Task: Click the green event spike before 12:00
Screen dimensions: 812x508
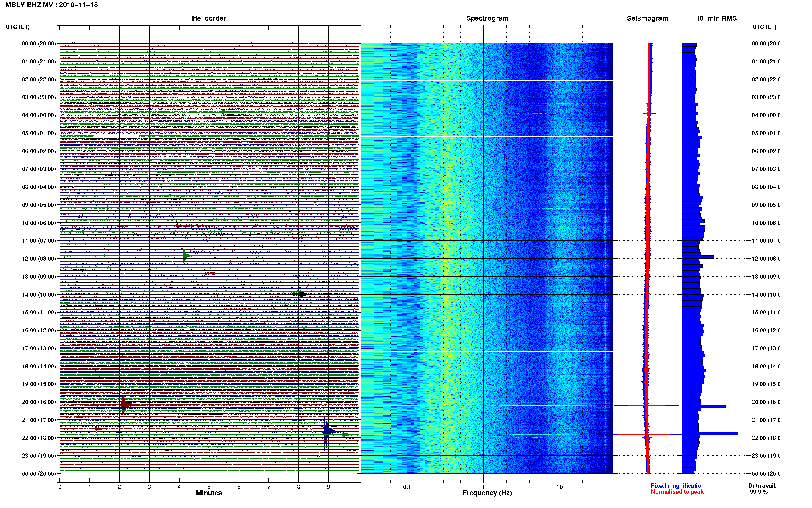Action: click(185, 256)
